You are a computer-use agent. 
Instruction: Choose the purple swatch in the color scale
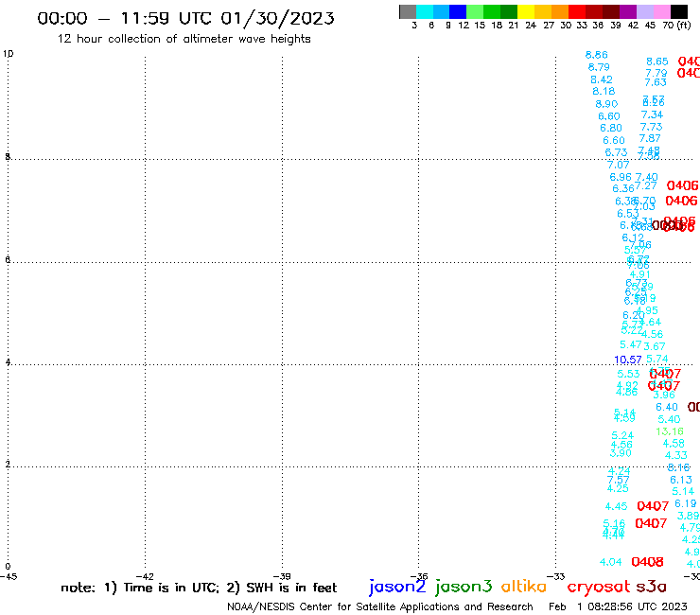[x=628, y=11]
